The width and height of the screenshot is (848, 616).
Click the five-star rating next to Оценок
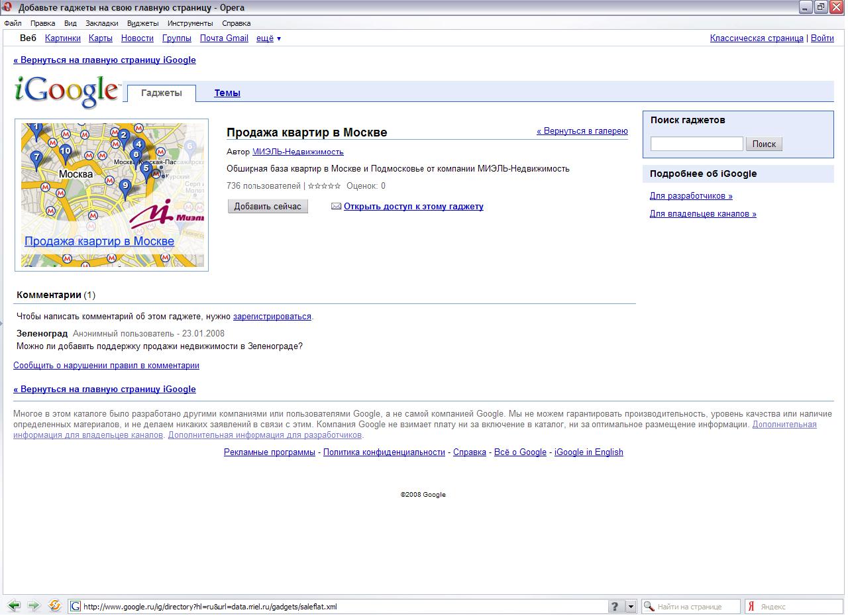(x=325, y=186)
